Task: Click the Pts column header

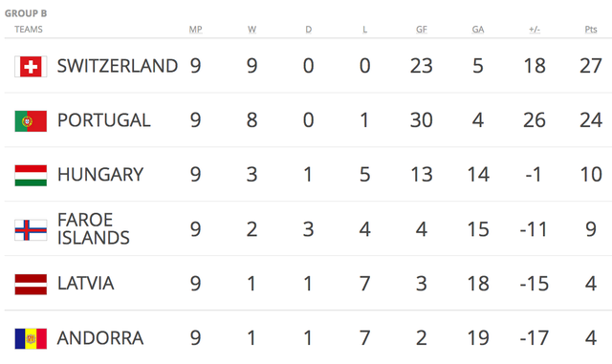Action: coord(591,30)
